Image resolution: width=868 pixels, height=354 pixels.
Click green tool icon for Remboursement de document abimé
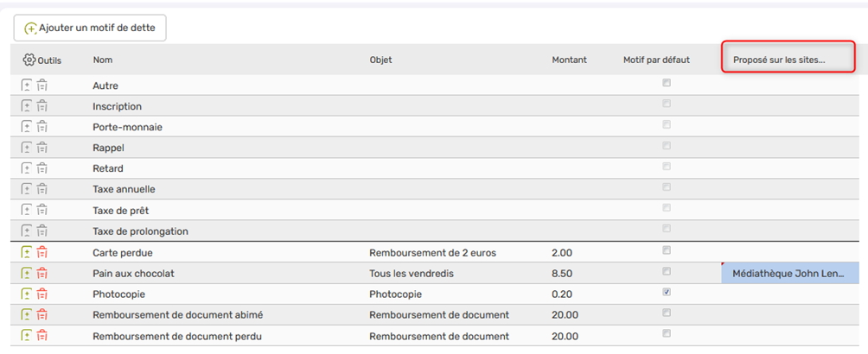click(27, 314)
